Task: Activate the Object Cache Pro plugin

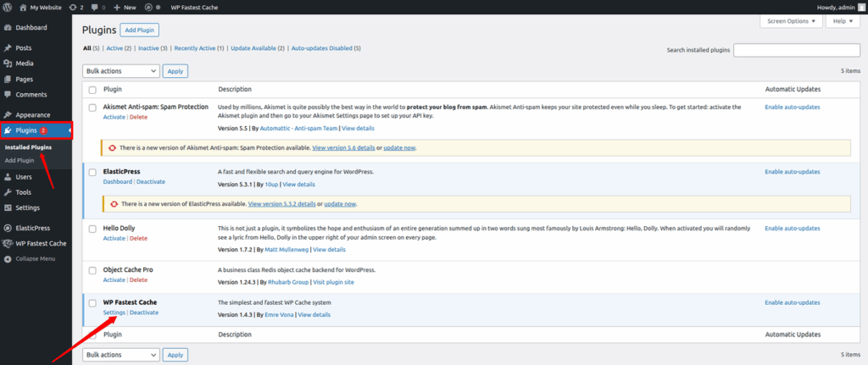Action: tap(114, 280)
